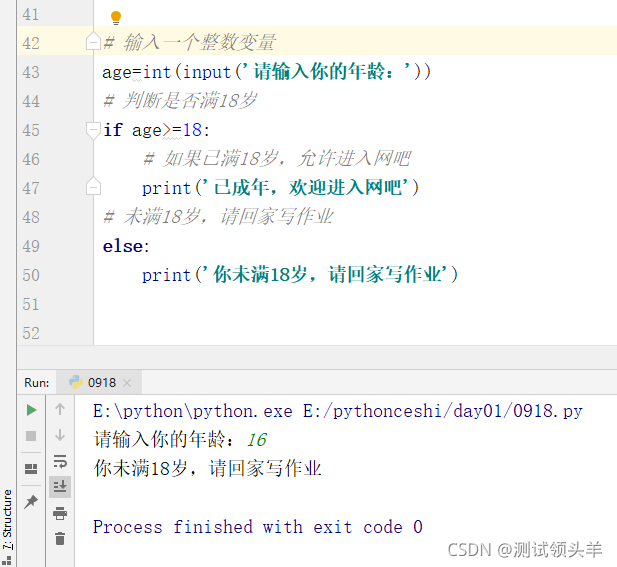Click console output '你未满18岁，请回家写作业'
This screenshot has height=567, width=617.
point(207,469)
